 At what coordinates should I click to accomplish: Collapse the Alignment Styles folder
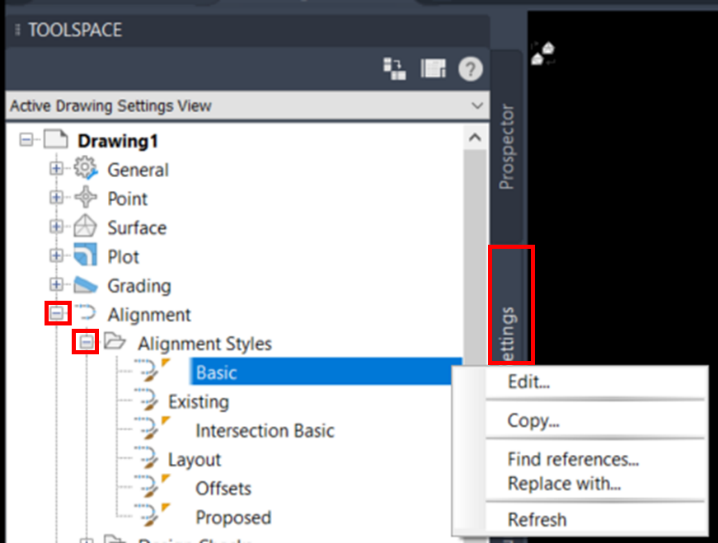87,344
